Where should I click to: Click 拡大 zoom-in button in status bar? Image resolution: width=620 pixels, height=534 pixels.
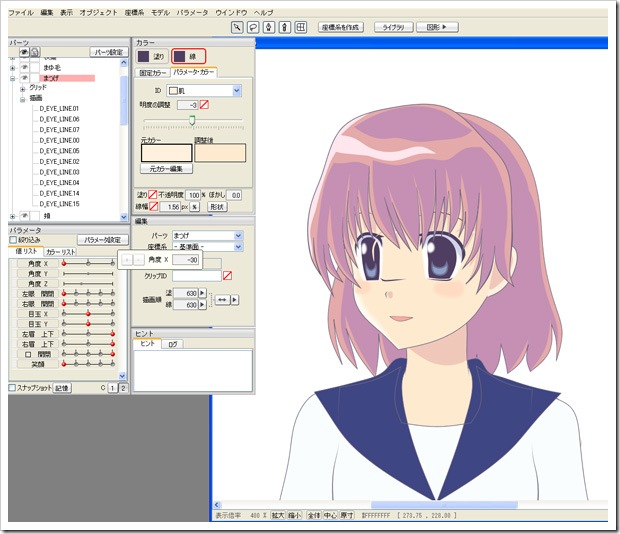pyautogui.click(x=278, y=515)
